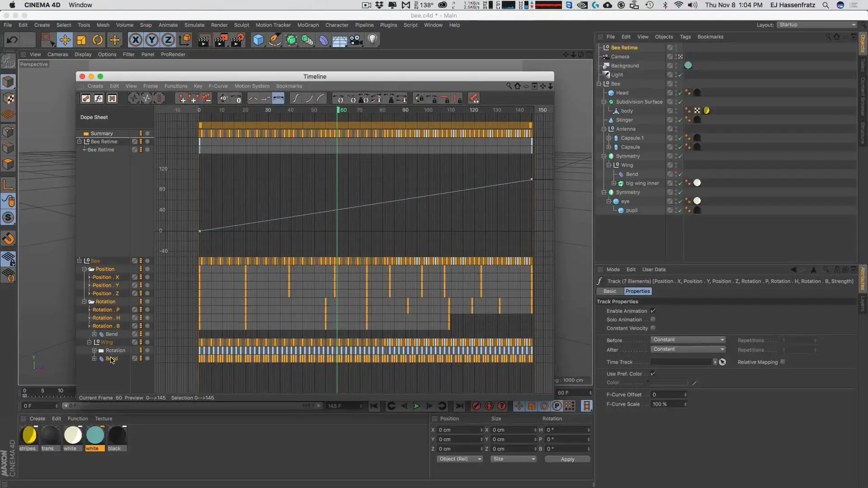Add a Cube primitive object
Viewport: 868px width, 488px height.
[258, 40]
